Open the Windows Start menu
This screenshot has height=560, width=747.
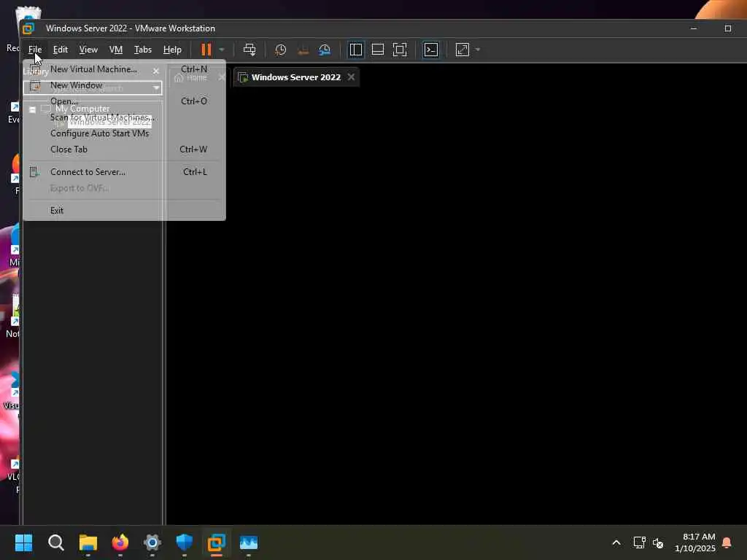click(x=23, y=542)
